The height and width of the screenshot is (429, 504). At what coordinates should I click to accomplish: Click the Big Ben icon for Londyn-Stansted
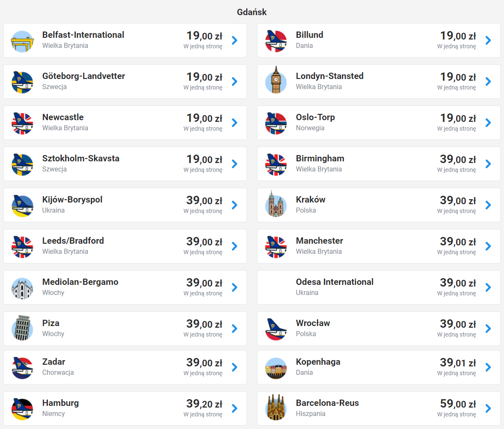click(276, 81)
